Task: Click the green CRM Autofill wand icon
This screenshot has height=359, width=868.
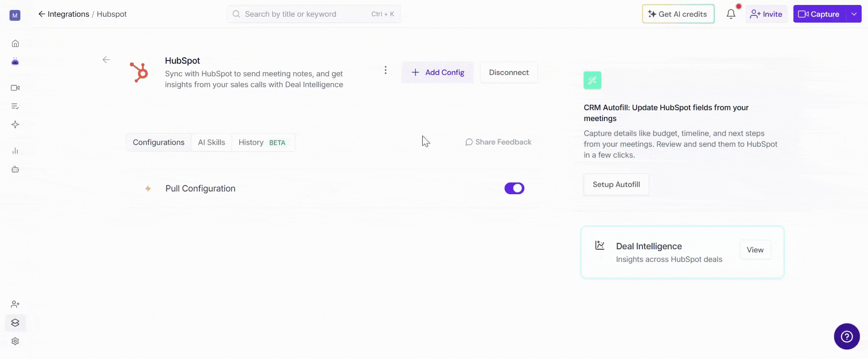Action: tap(592, 80)
